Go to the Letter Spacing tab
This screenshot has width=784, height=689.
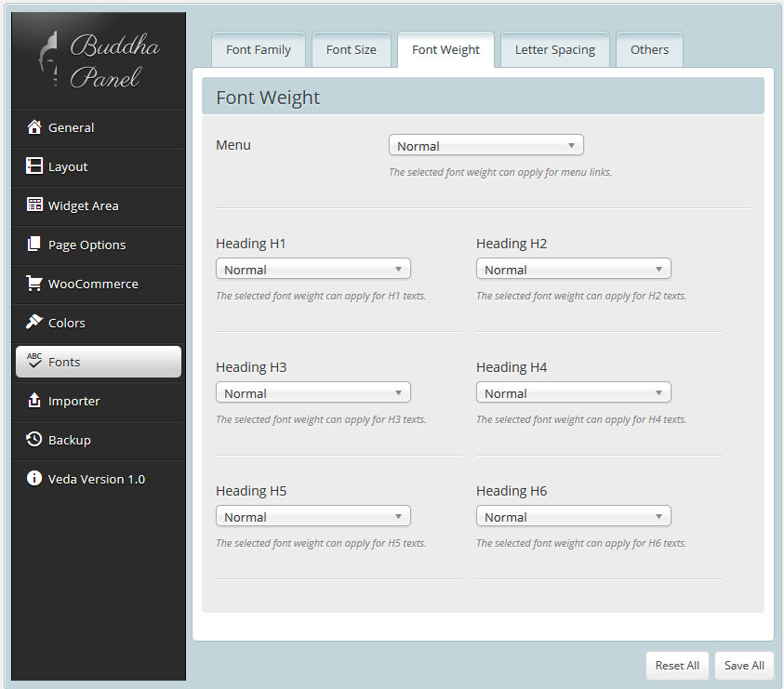coord(555,50)
